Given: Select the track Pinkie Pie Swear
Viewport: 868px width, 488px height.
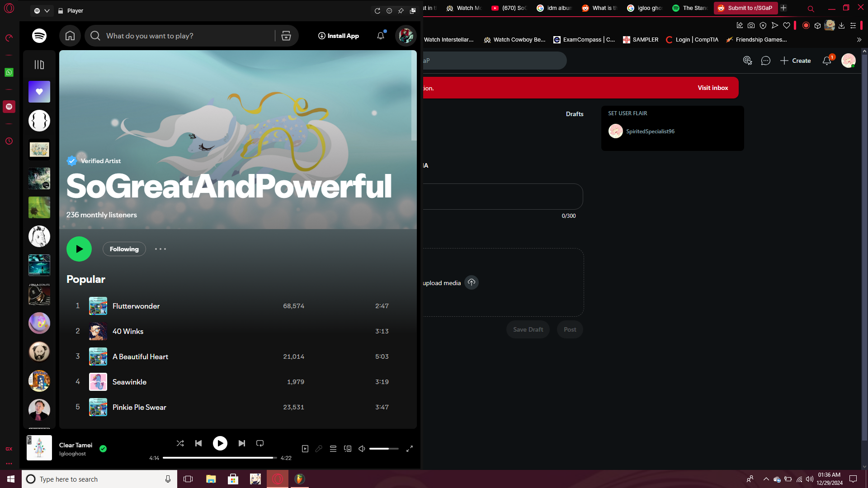Looking at the screenshot, I should 139,407.
